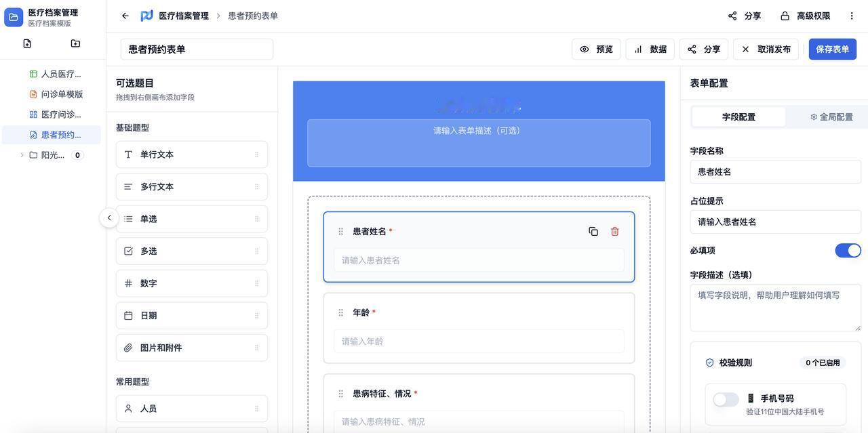Open the 高级权限 settings
868x433 pixels.
[805, 16]
